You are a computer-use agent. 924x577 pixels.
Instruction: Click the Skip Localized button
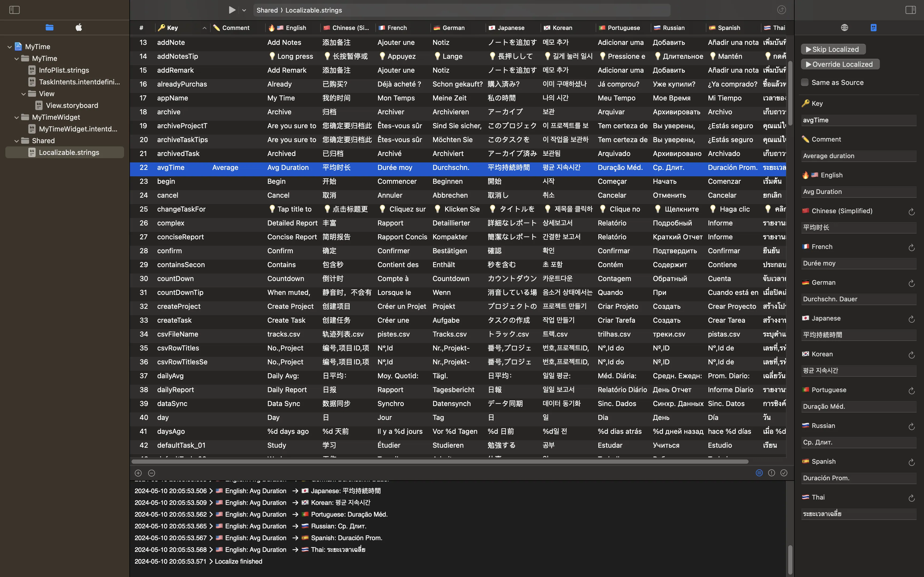(x=833, y=49)
